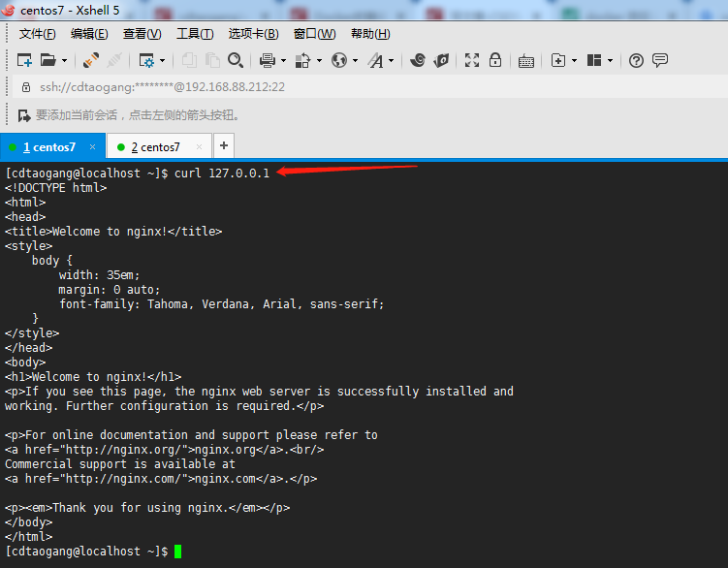Viewport: 728px width, 568px height.
Task: Click the Disconnect plug icon
Action: click(114, 60)
